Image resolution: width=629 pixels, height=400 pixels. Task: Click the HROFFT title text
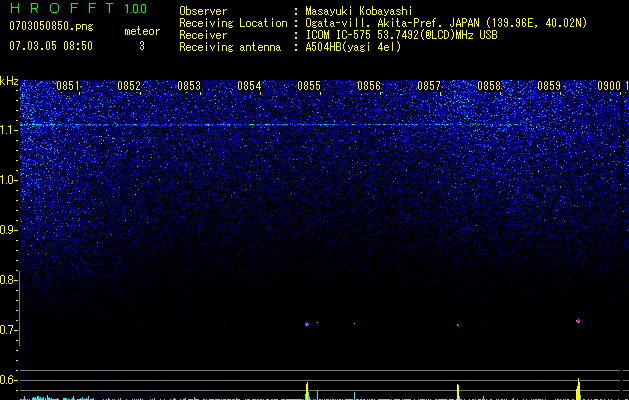61,8
